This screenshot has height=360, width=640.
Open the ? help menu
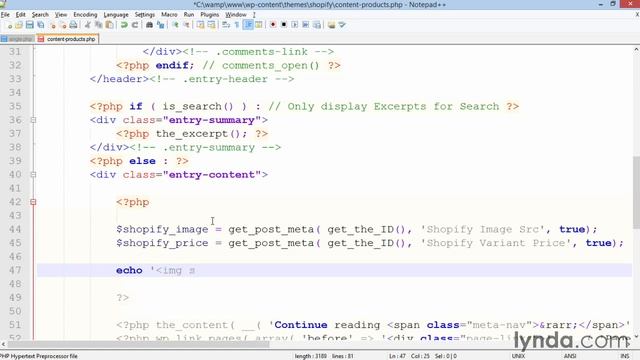pos(254,15)
